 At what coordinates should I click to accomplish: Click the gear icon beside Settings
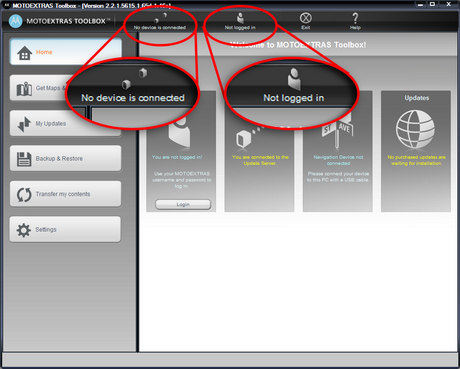24,230
